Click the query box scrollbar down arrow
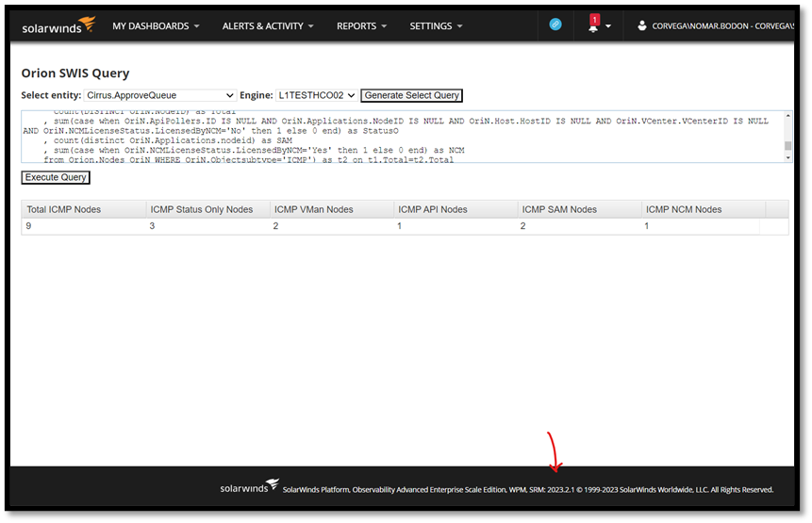Image resolution: width=812 pixels, height=523 pixels. point(788,157)
